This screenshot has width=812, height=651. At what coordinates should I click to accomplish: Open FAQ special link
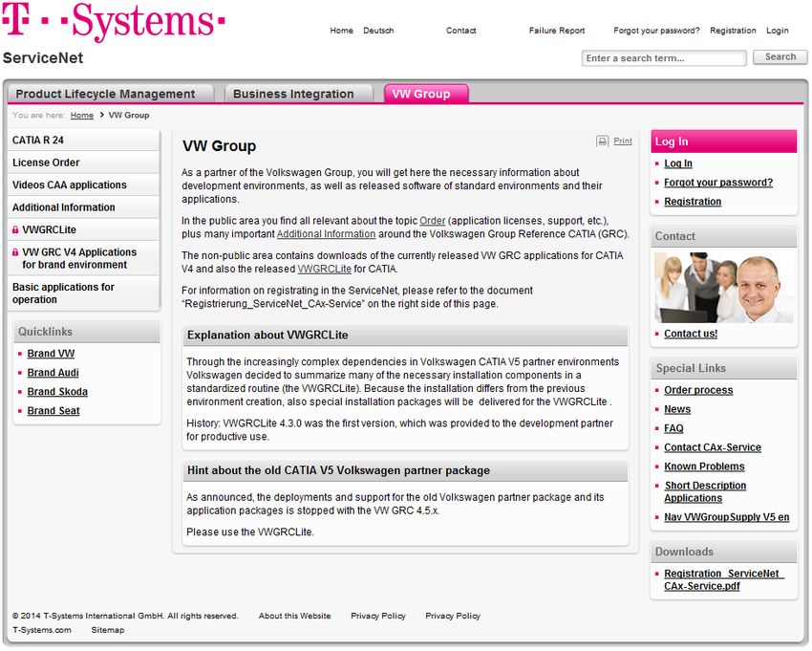pos(673,428)
